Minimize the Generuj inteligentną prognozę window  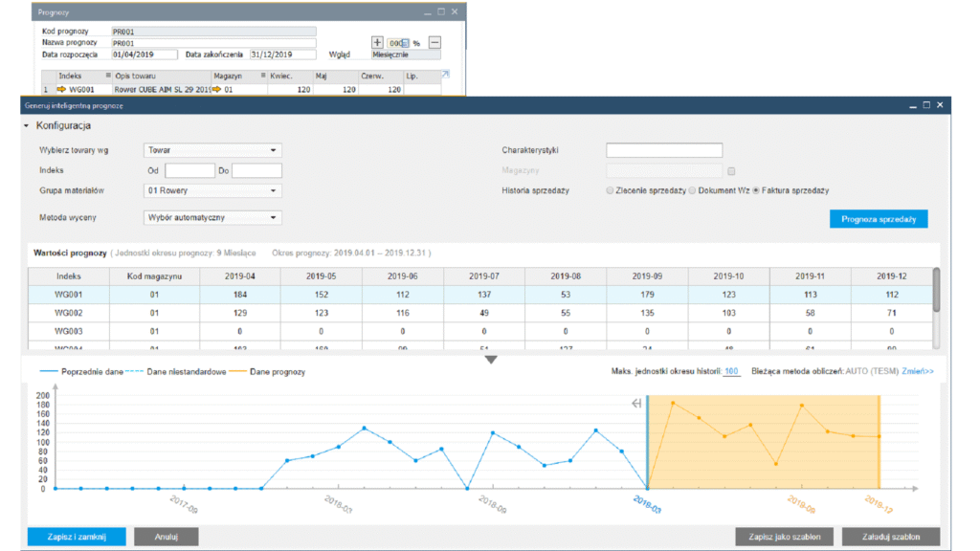pos(913,105)
